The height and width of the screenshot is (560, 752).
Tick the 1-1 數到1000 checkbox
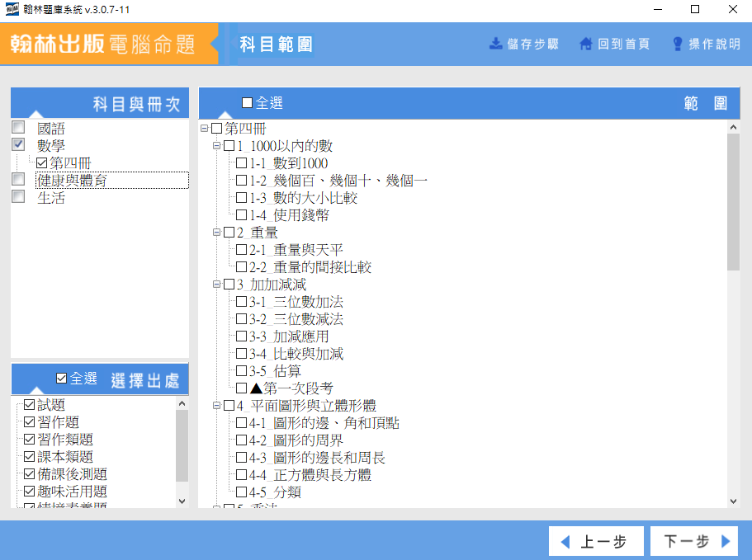[241, 163]
